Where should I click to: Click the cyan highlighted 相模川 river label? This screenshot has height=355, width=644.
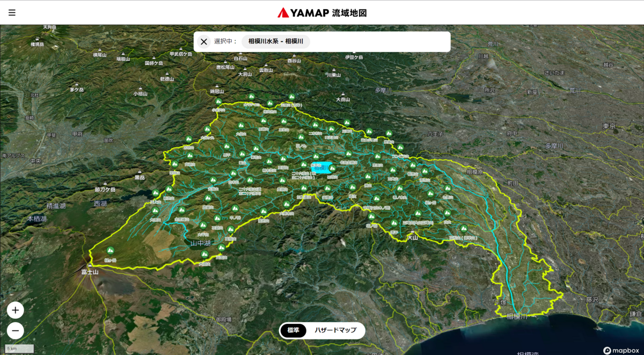(321, 168)
